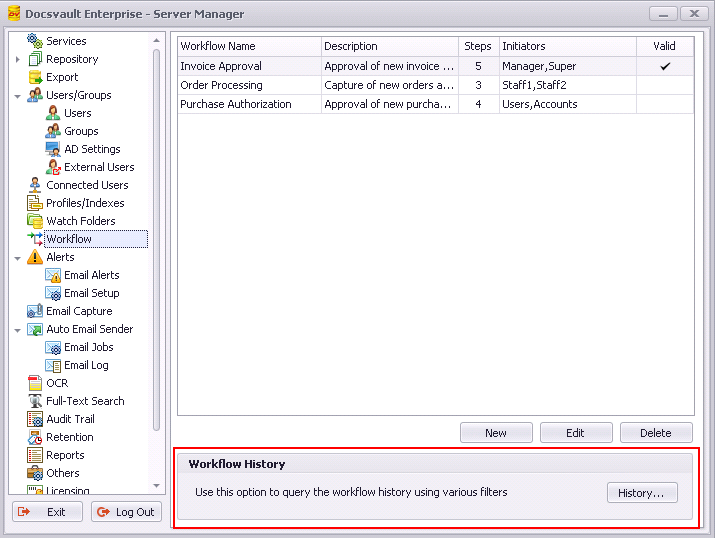Collapse the Users/Groups tree node
Screen dimensions: 715x538
[x=18, y=95]
